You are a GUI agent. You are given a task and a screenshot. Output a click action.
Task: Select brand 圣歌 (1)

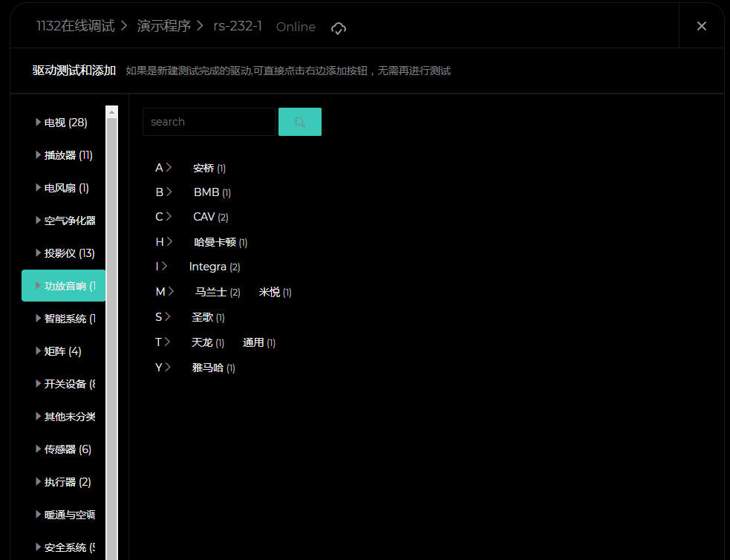tap(208, 317)
